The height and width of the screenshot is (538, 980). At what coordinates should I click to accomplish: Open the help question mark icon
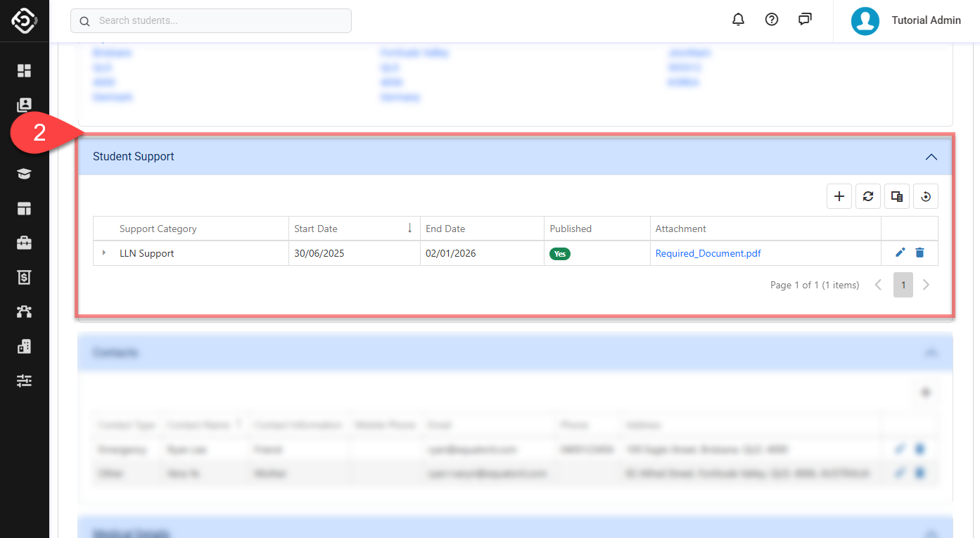(x=772, y=20)
